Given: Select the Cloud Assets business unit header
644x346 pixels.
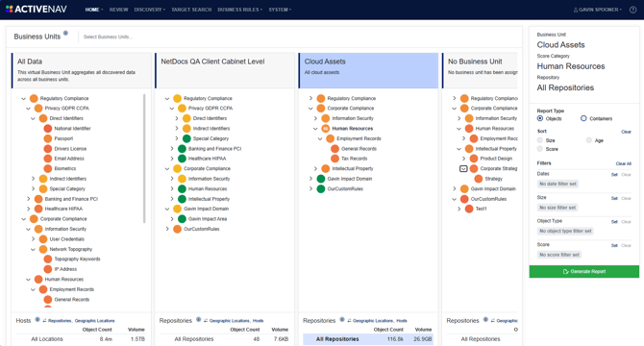Looking at the screenshot, I should pos(368,70).
